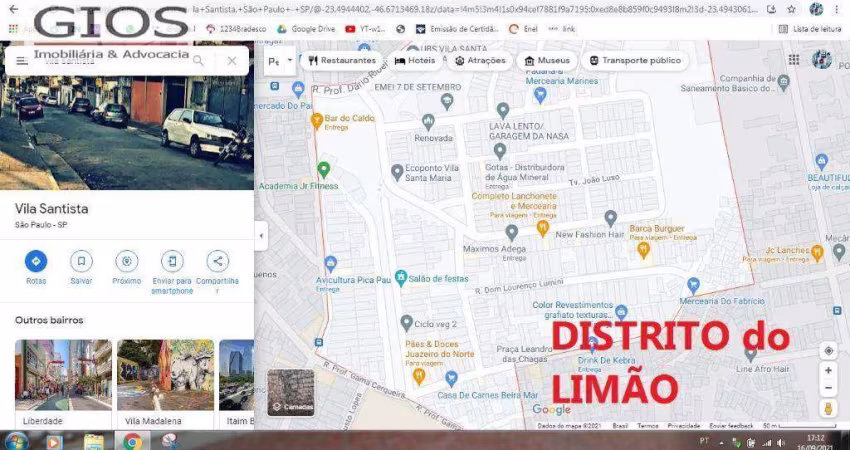
Task: Click New Fashion Hair pin
Action: coord(611,218)
